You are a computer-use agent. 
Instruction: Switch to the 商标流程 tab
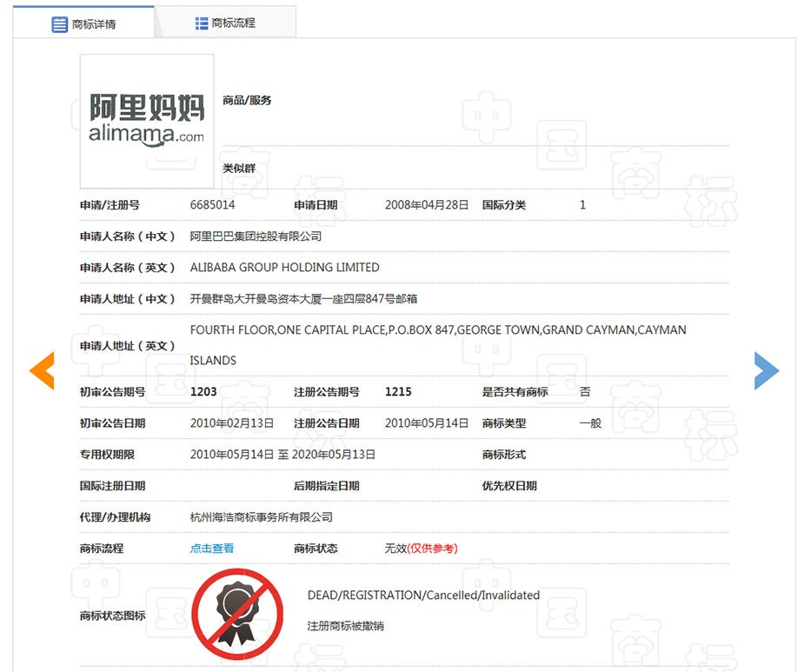tap(225, 23)
